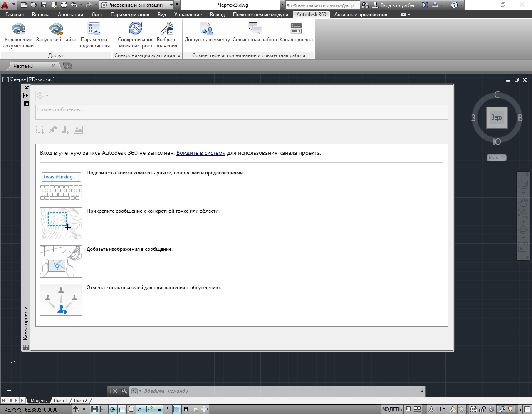The image size is (532, 414).
Task: Click the Open file icon in quick access toolbar
Action: [x=34, y=5]
